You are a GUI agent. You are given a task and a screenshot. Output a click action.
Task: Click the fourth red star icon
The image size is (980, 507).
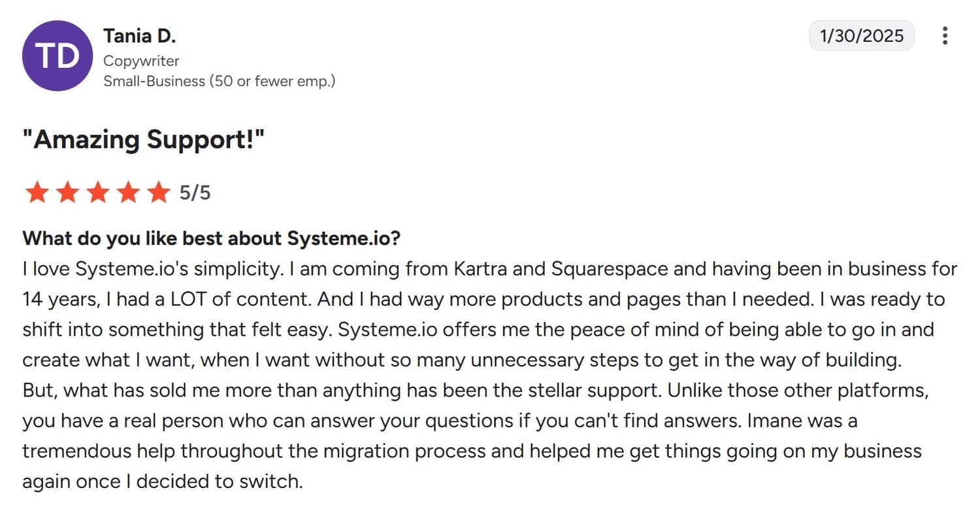coord(128,192)
